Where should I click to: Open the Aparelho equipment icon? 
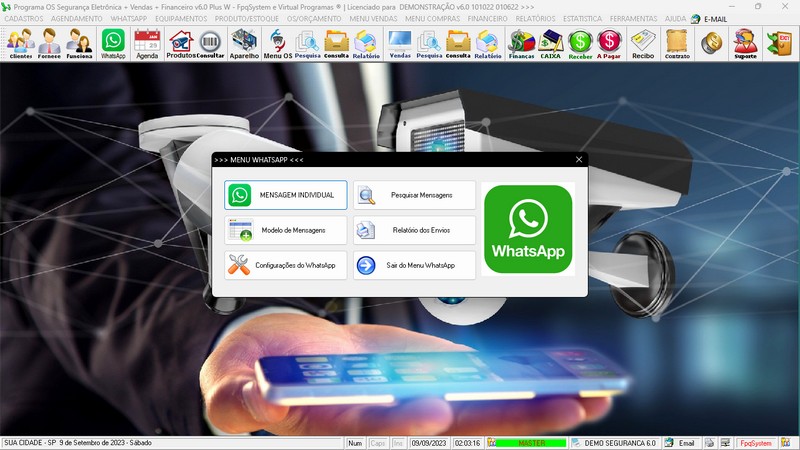(244, 44)
